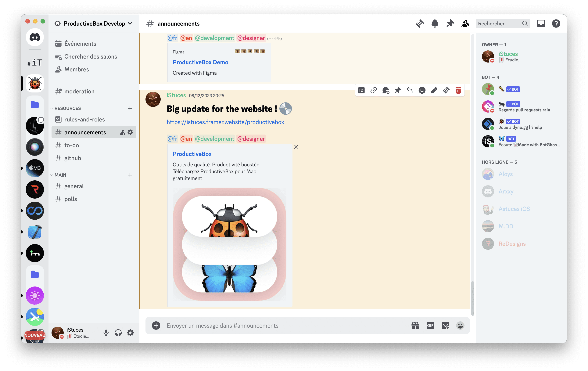This screenshot has width=588, height=371.
Task: Click the mark-unread icon in hover toolbar
Action: coord(385,90)
